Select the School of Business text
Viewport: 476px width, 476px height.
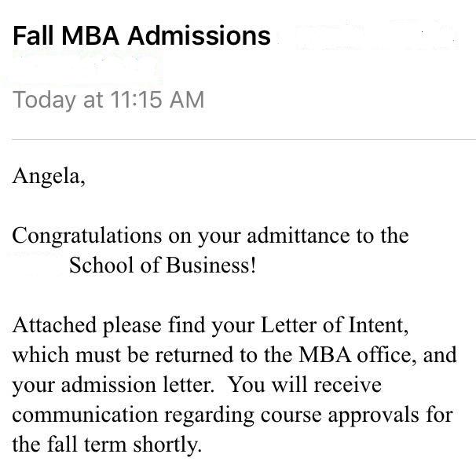pyautogui.click(x=162, y=265)
